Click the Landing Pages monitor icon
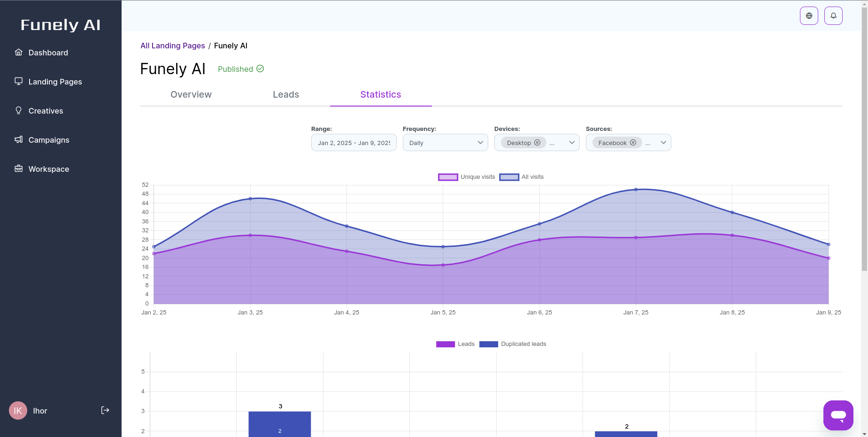 click(19, 81)
